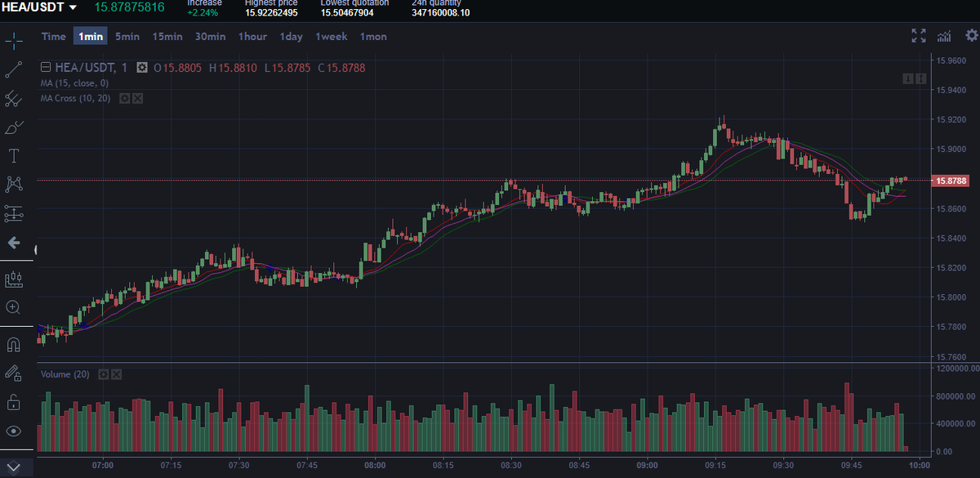980x478 pixels.
Task: Select the brush drawing tool
Action: coord(13,127)
